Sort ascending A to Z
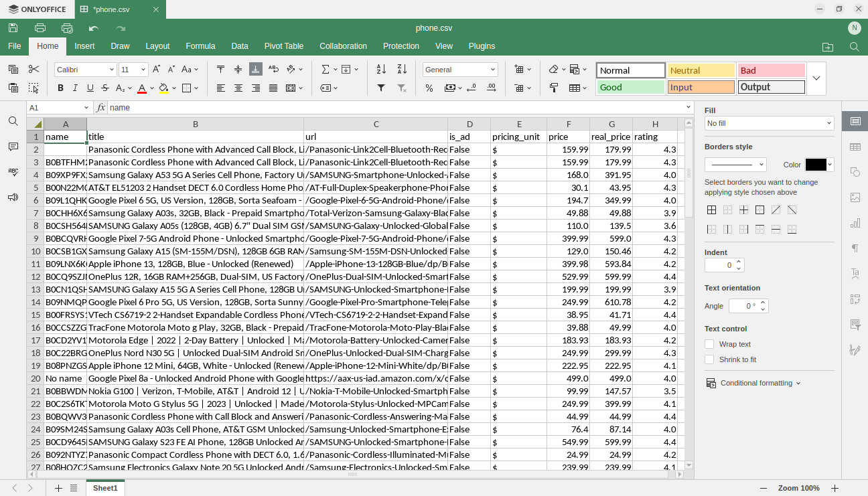 click(381, 69)
